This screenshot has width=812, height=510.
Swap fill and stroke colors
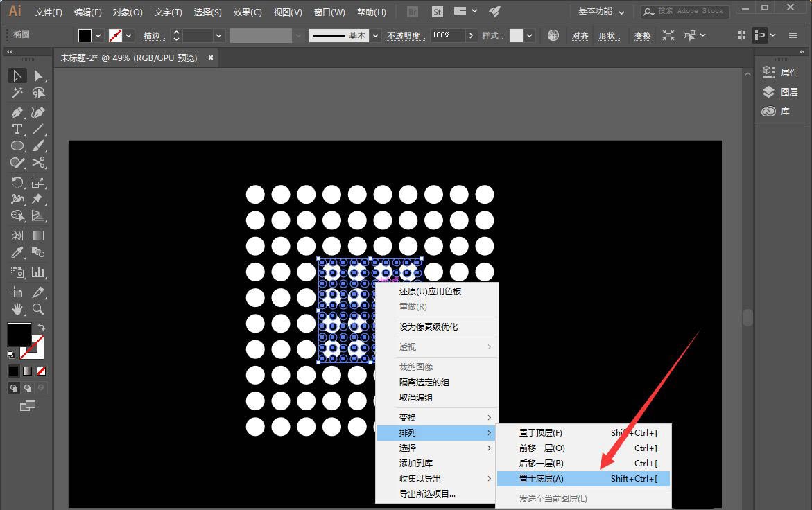(42, 327)
